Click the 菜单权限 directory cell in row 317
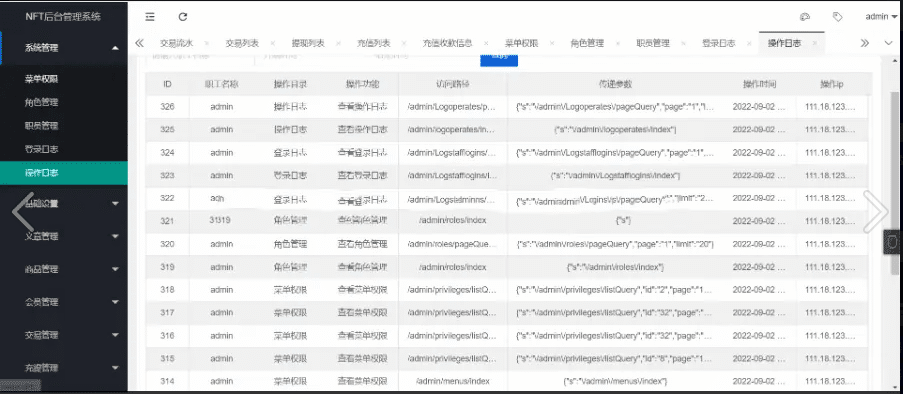The width and height of the screenshot is (903, 394). pyautogui.click(x=290, y=313)
